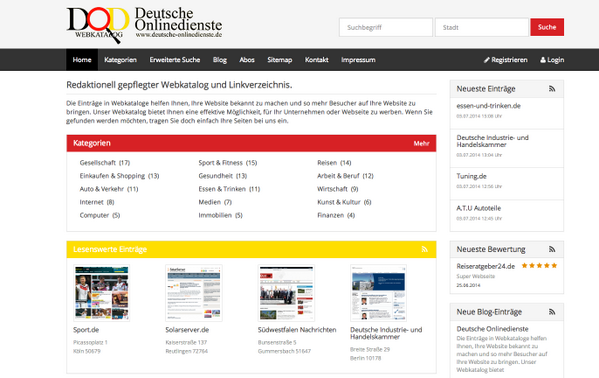
Task: Open RSS feed for Neueste Einträge
Action: point(552,89)
